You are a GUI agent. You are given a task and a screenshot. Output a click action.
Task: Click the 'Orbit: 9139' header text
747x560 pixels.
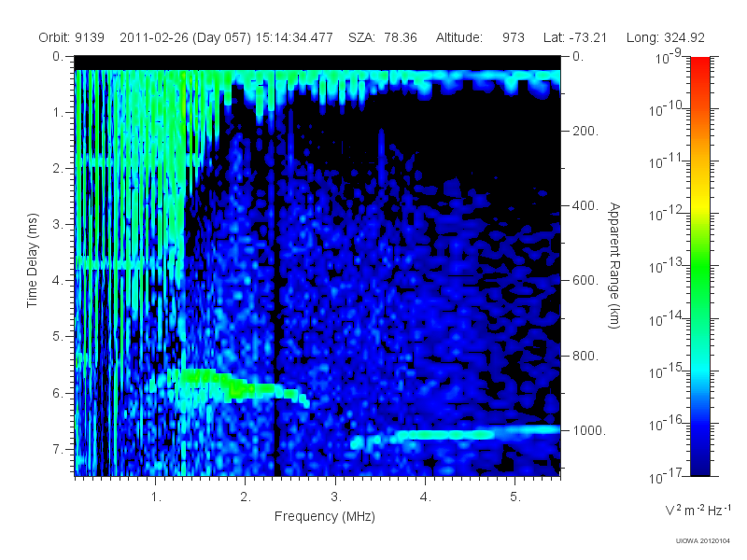pos(72,37)
